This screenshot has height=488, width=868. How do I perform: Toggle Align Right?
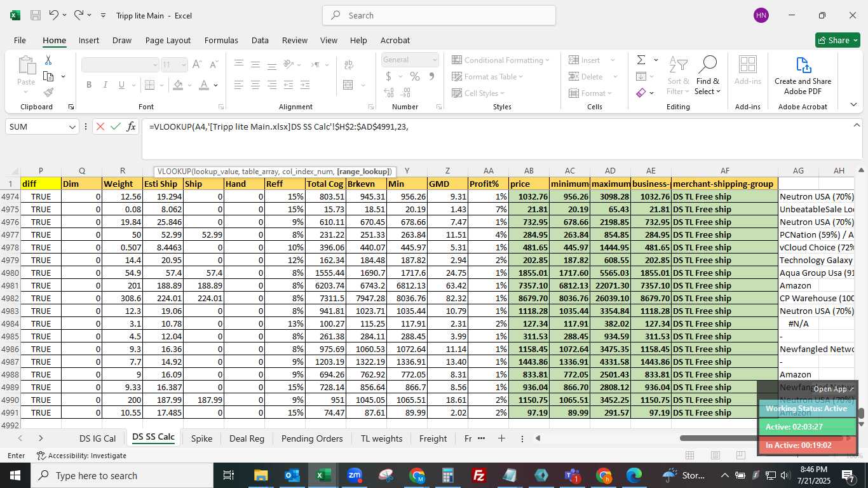tap(271, 85)
